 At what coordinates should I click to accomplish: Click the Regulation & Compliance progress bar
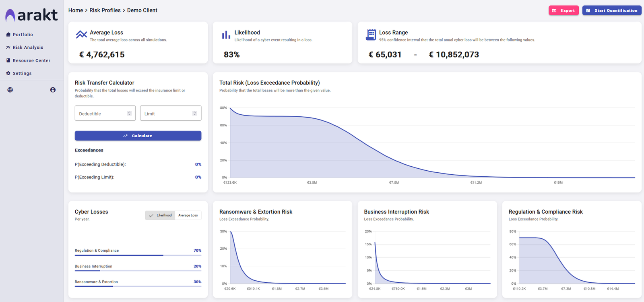(x=138, y=255)
